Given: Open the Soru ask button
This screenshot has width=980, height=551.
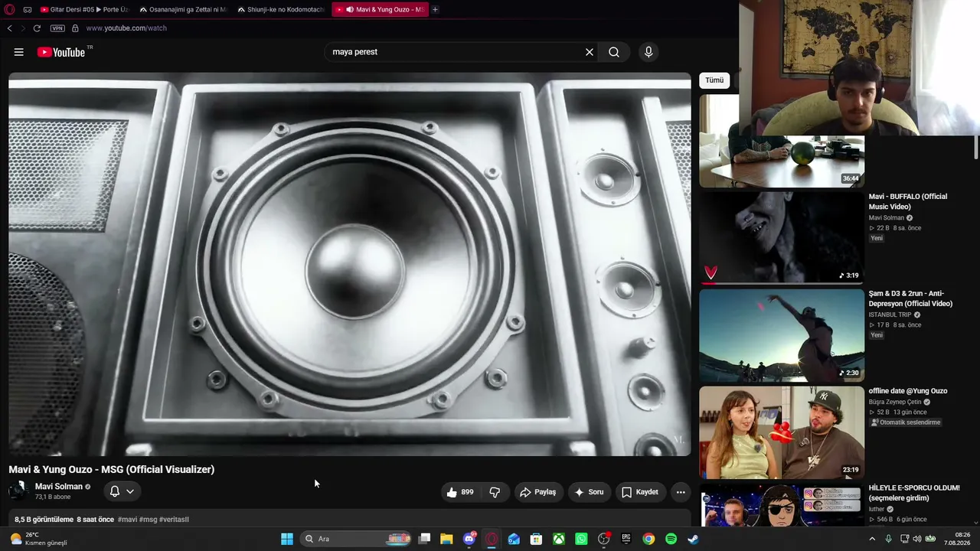Looking at the screenshot, I should [x=590, y=492].
